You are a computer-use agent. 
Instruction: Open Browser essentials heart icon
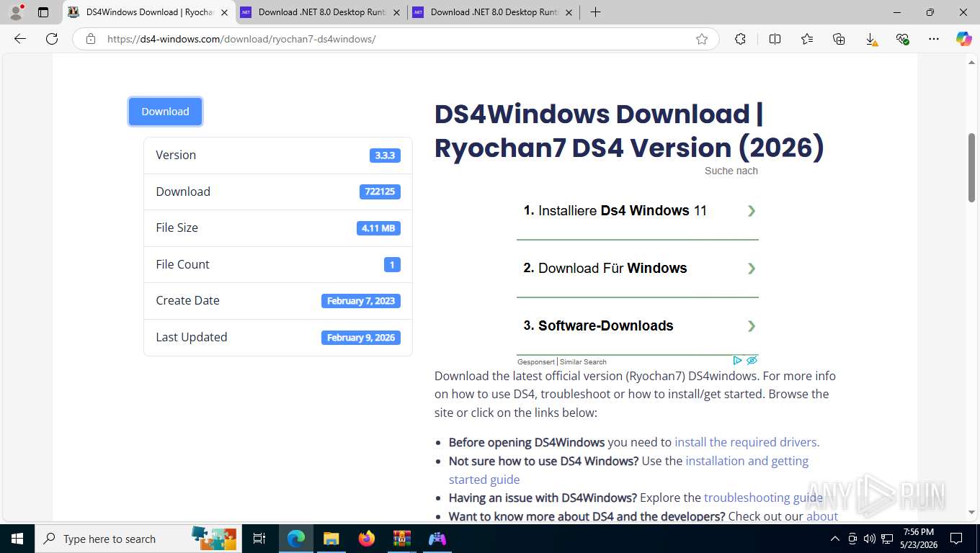pos(903,39)
